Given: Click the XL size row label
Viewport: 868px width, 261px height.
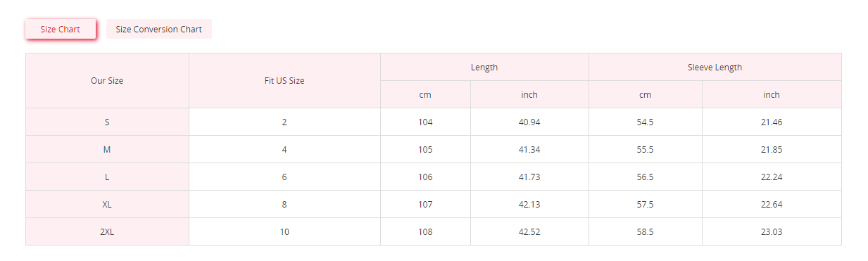Looking at the screenshot, I should coord(107,204).
